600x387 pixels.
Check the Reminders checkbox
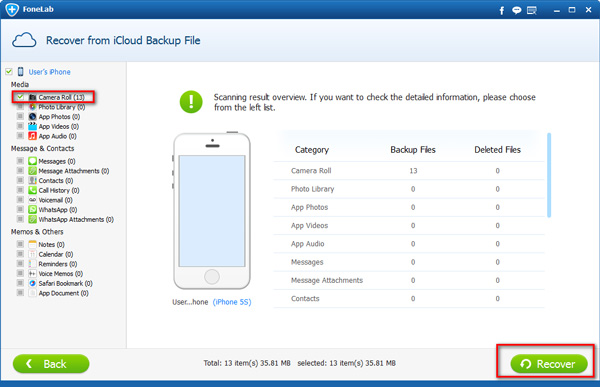(20, 263)
